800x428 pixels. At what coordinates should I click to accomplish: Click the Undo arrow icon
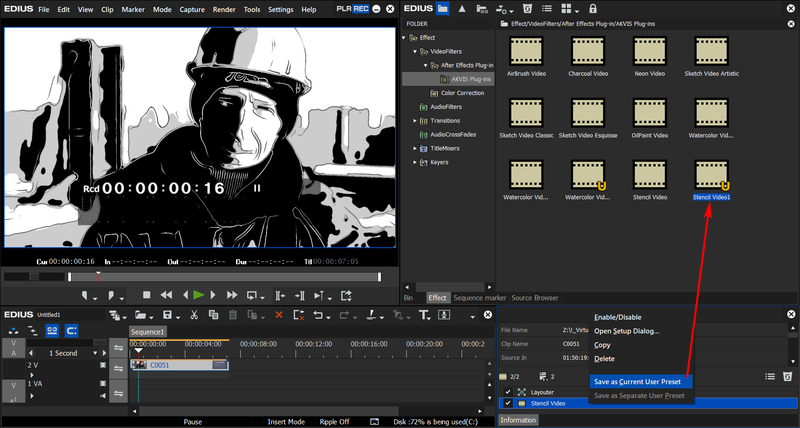tap(318, 315)
